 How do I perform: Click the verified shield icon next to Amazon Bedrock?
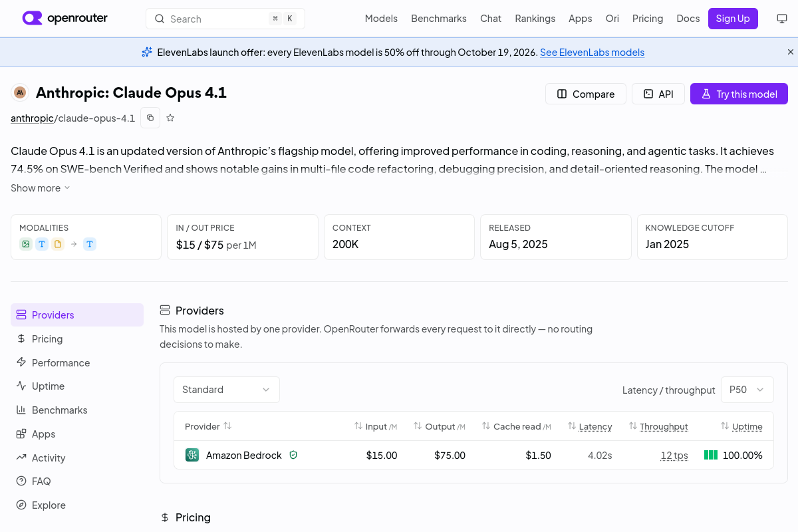click(x=293, y=456)
